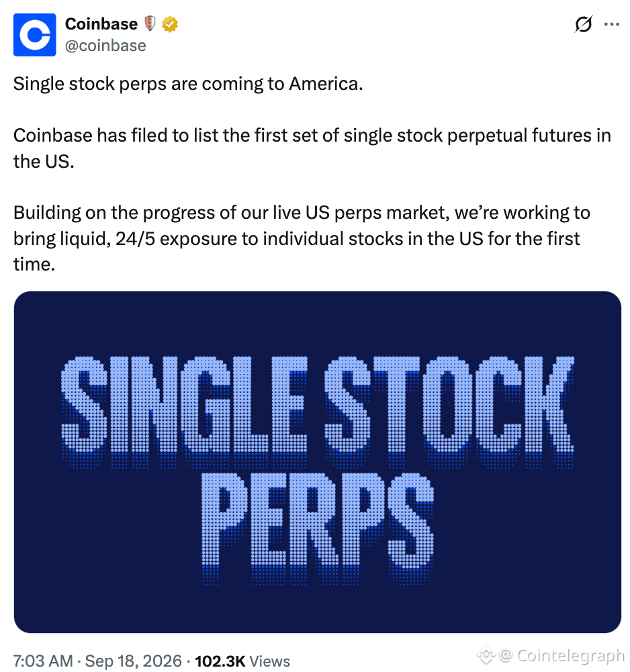Click the word Views next to 102.3K
This screenshot has width=630, height=672.
(x=270, y=661)
